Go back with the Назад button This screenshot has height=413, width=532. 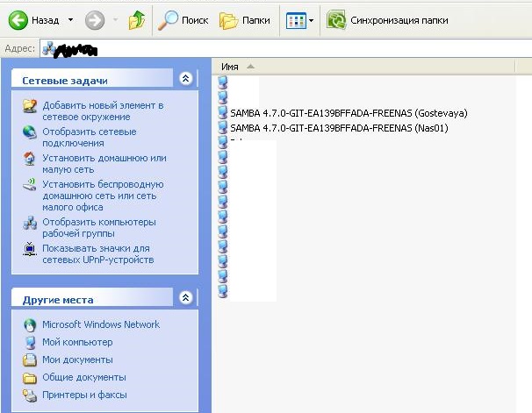[33, 20]
